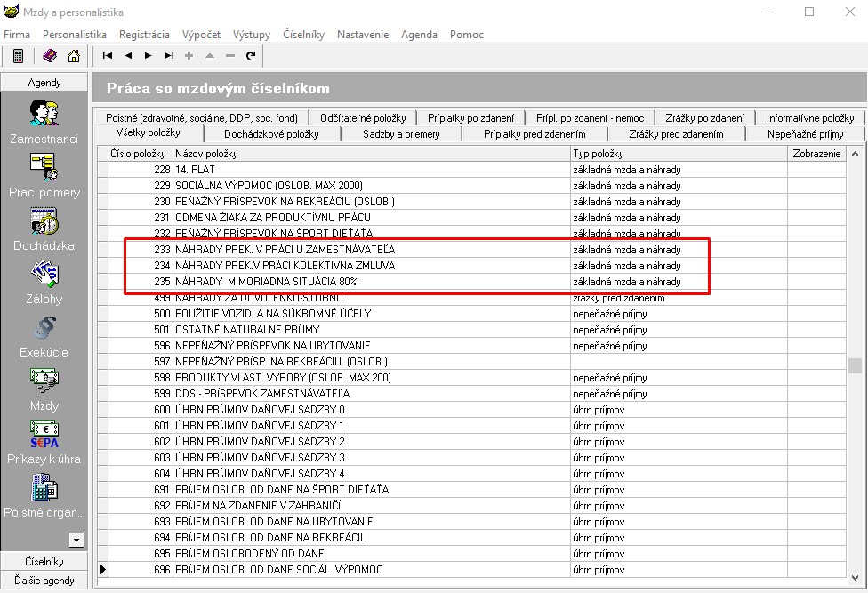868x593 pixels.
Task: Click the Agendy sidebar header button
Action: [x=44, y=83]
